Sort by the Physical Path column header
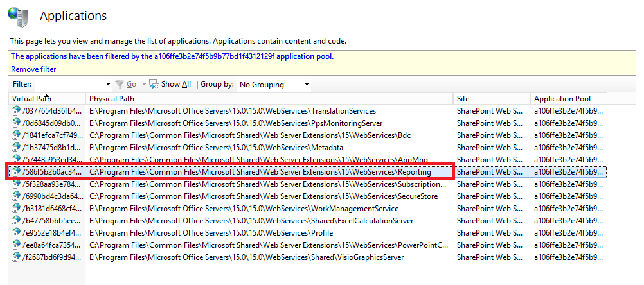Image resolution: width=644 pixels, height=285 pixels. pos(112,99)
